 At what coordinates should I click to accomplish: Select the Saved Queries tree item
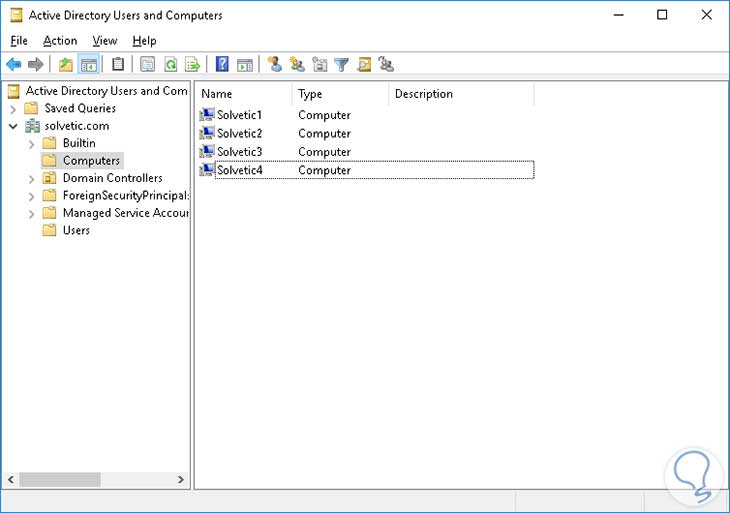(80, 108)
